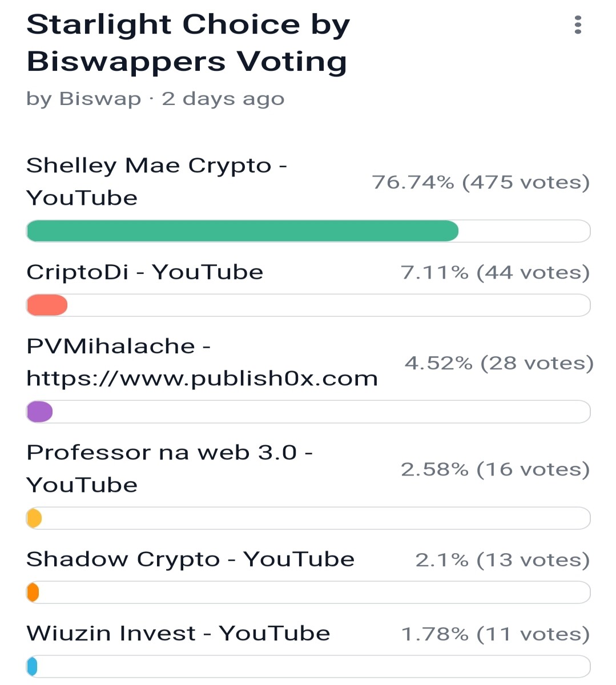Select the Shadow Crypto - YouTube option

click(191, 559)
